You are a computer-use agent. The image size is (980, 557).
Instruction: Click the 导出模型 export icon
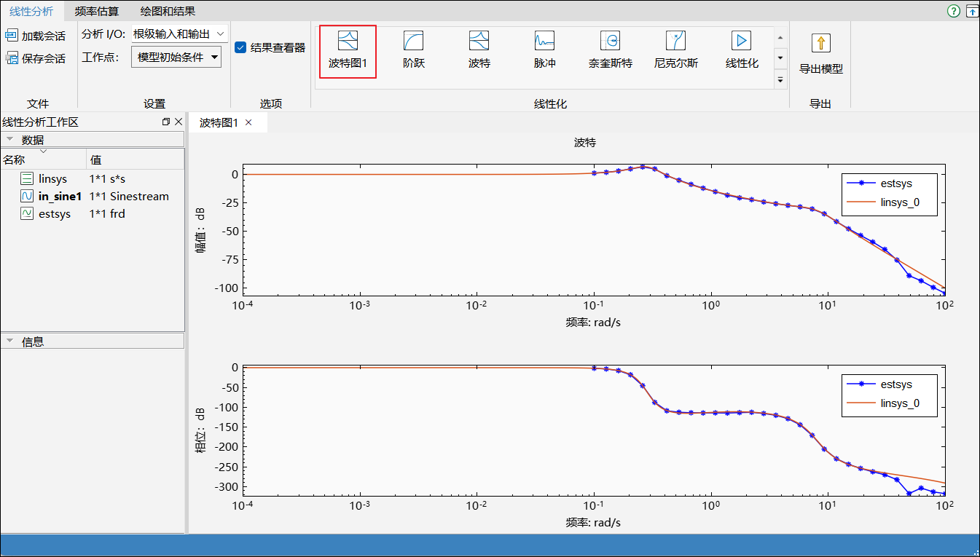click(x=820, y=44)
